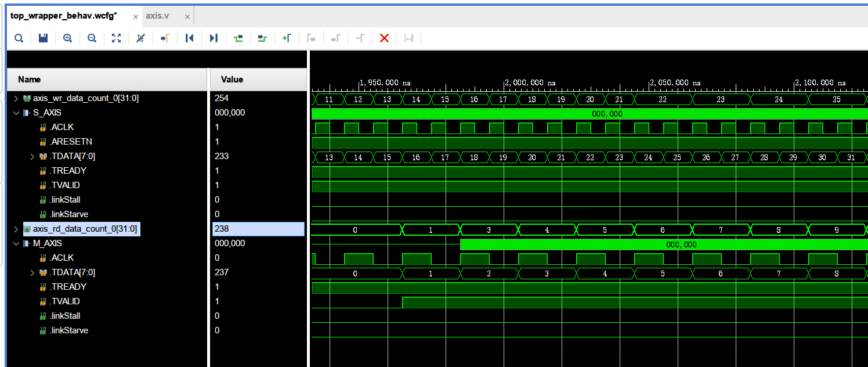The height and width of the screenshot is (367, 868).
Task: Select the highlighted axis_rd_data_count_0[31:0] row
Action: point(81,229)
